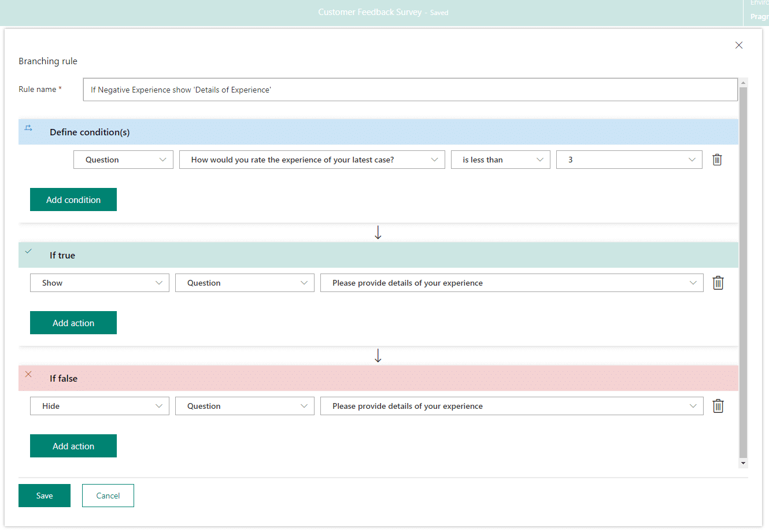Expand the If true target question dropdown
Viewport: 769px width, 532px height.
(511, 283)
